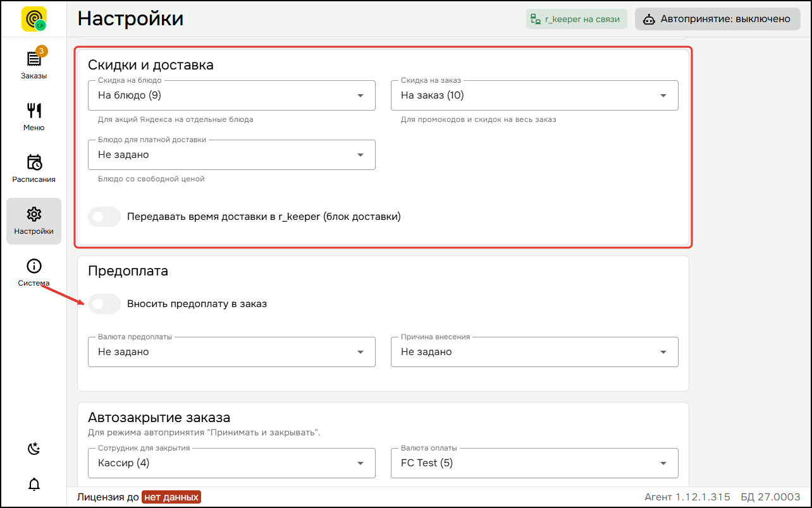Image resolution: width=812 pixels, height=508 pixels.
Task: Open the Система section label
Action: (34, 283)
